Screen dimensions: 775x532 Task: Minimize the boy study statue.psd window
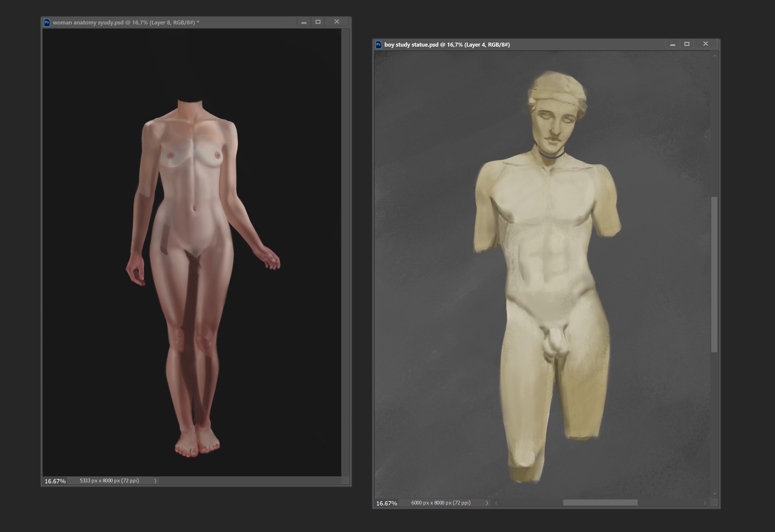coord(673,44)
